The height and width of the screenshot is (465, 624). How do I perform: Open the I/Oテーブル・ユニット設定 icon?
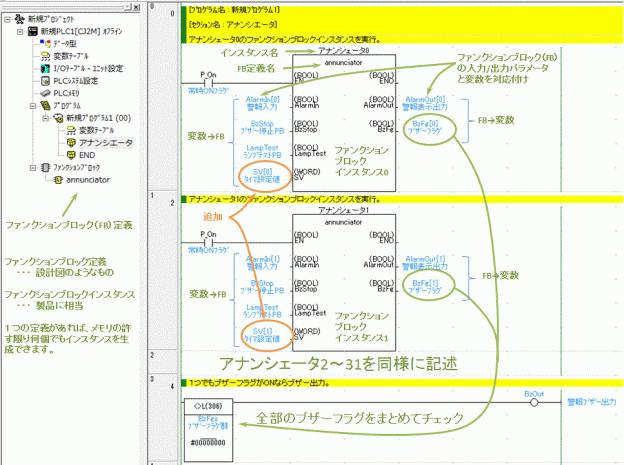tap(45, 68)
